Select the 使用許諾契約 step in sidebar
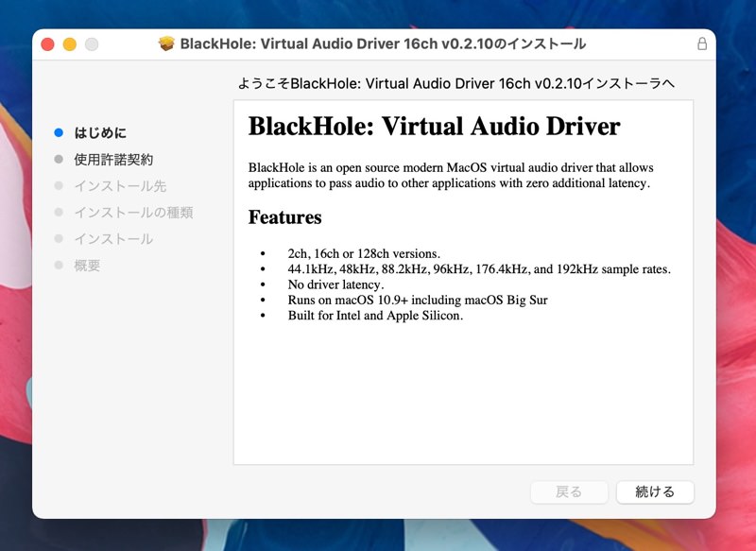756x551 pixels. [x=113, y=160]
